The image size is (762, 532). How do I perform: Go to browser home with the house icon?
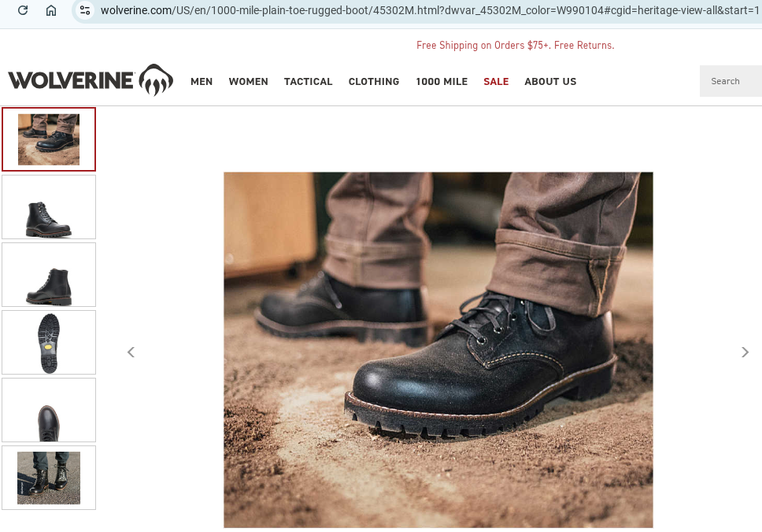click(x=51, y=10)
